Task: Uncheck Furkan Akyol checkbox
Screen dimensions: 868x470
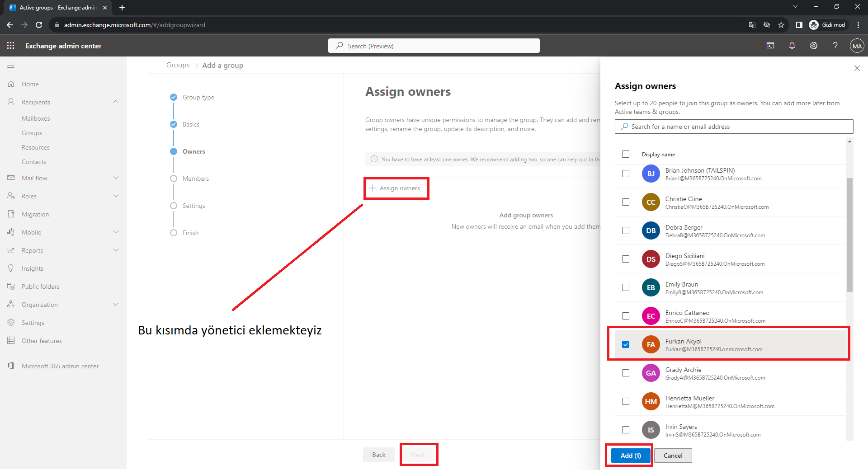Action: coord(626,344)
